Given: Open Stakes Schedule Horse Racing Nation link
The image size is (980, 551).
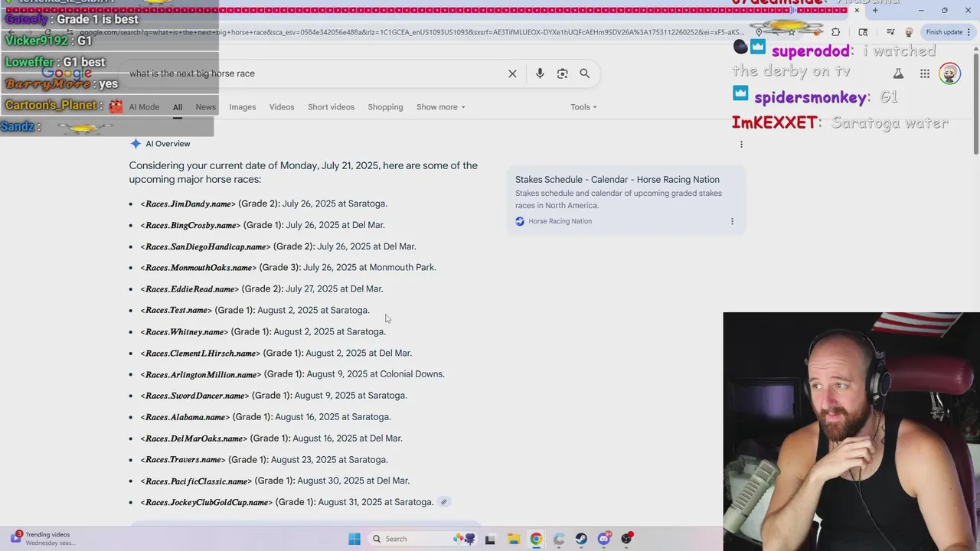Looking at the screenshot, I should pos(617,180).
